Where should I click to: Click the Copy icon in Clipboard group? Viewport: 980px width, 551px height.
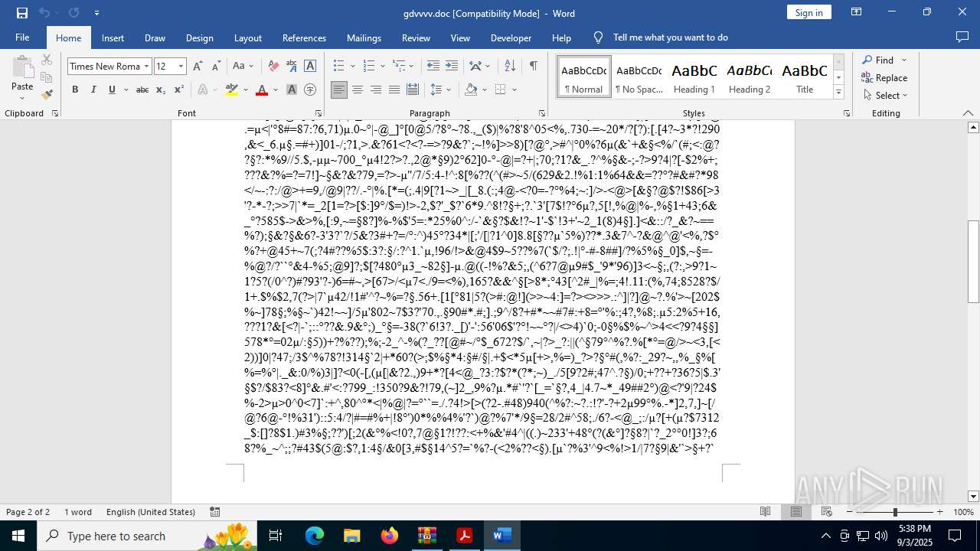coord(47,77)
